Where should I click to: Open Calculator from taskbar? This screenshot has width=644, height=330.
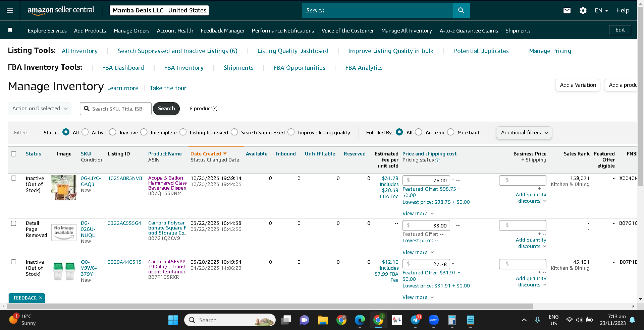452,320
